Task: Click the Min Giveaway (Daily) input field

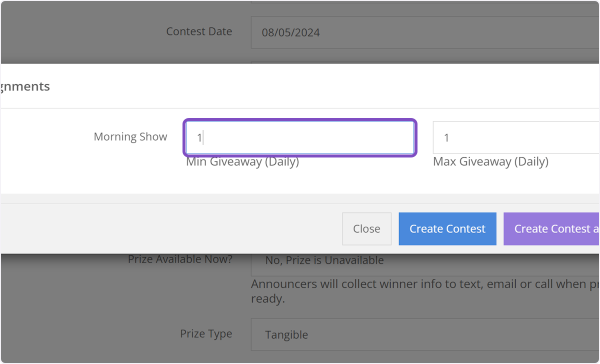Action: coord(300,137)
